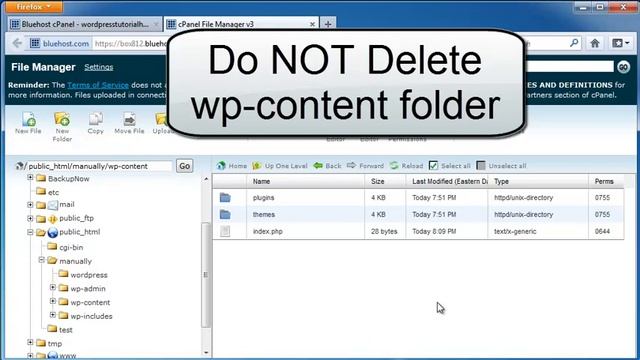
Task: Create a New Folder via toolbar icon
Action: (62, 119)
